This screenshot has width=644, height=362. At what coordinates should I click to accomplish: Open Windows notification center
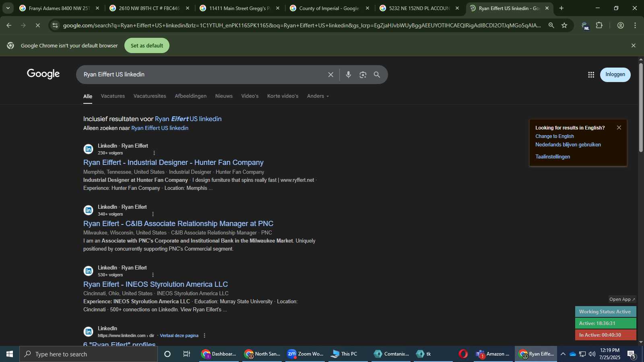point(632,354)
